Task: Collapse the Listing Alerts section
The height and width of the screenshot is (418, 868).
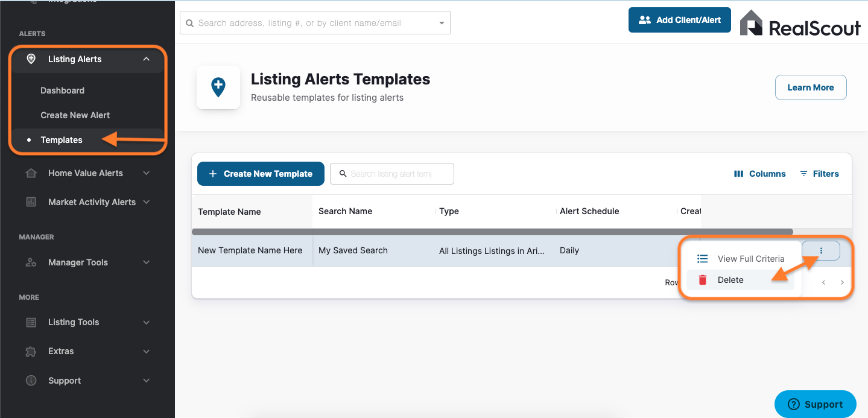Action: tap(146, 59)
